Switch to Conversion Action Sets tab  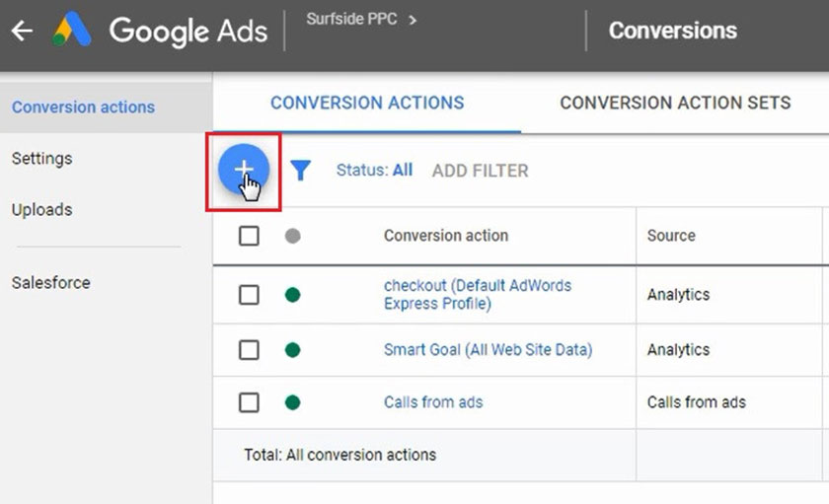click(x=675, y=103)
